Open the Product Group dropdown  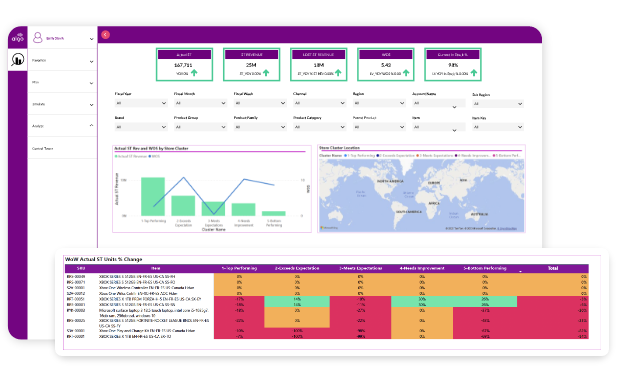pos(200,127)
